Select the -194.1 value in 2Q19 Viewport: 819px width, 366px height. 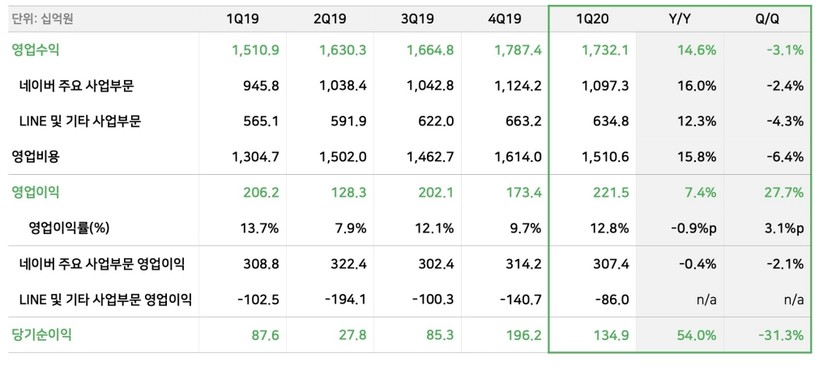(345, 300)
